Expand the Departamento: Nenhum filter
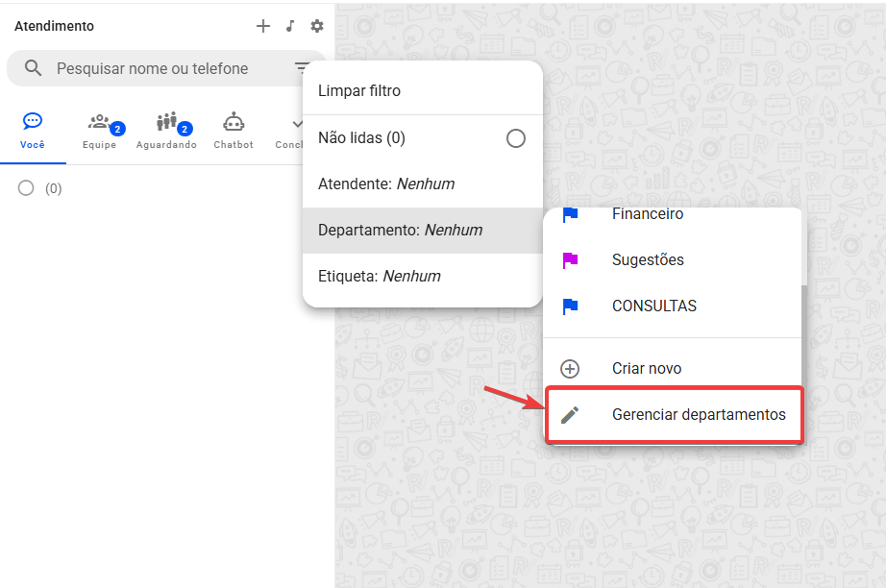Screen dimensions: 886x588 [x=423, y=231]
